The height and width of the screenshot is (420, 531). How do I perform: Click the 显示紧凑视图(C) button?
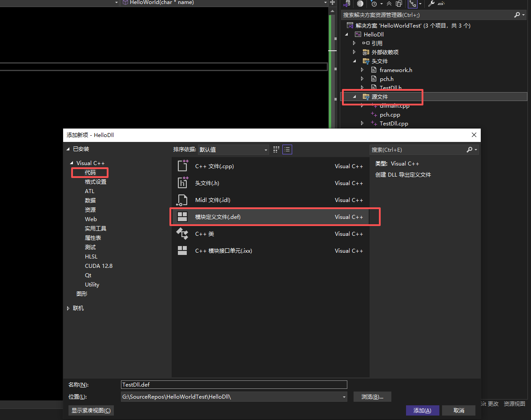(91, 410)
